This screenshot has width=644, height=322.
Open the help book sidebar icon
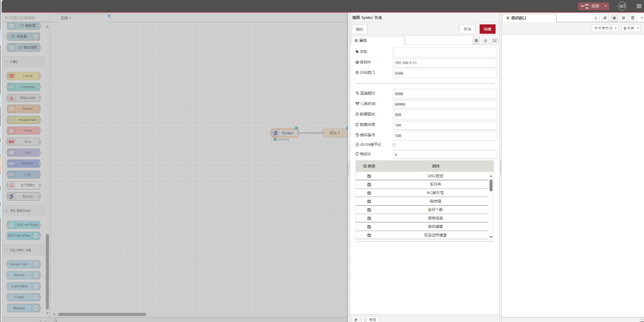(x=605, y=18)
